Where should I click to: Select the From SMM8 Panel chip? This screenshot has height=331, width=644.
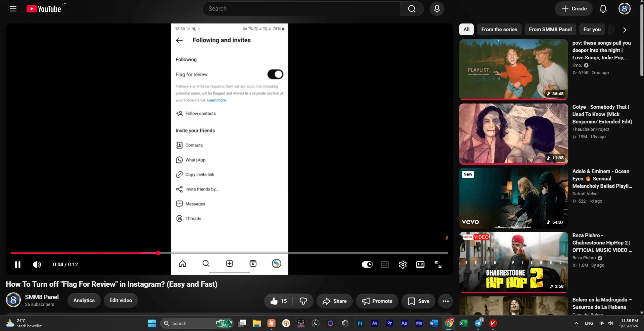click(550, 30)
